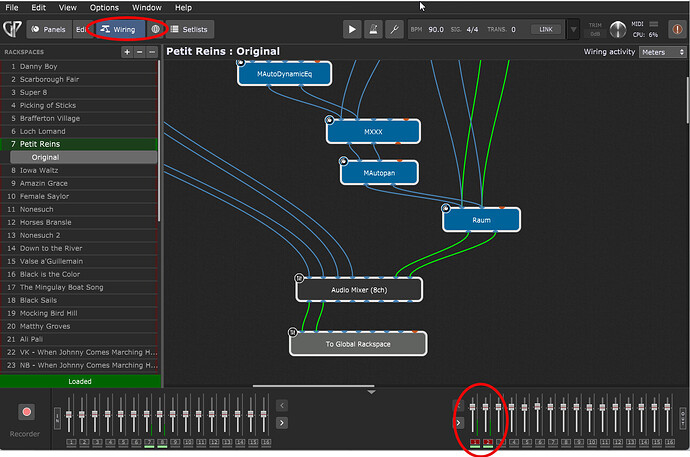
Task: Select rackspace 1 Danny Boy
Action: point(79,66)
